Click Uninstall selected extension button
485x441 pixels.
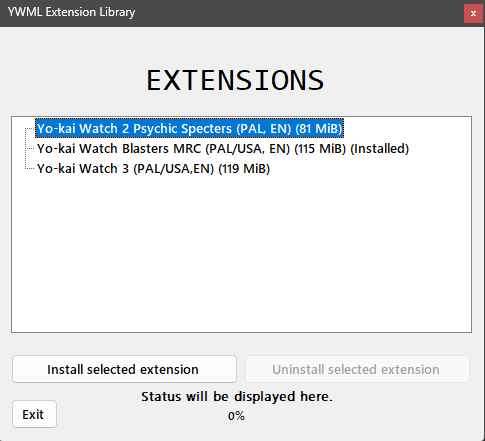(x=357, y=369)
